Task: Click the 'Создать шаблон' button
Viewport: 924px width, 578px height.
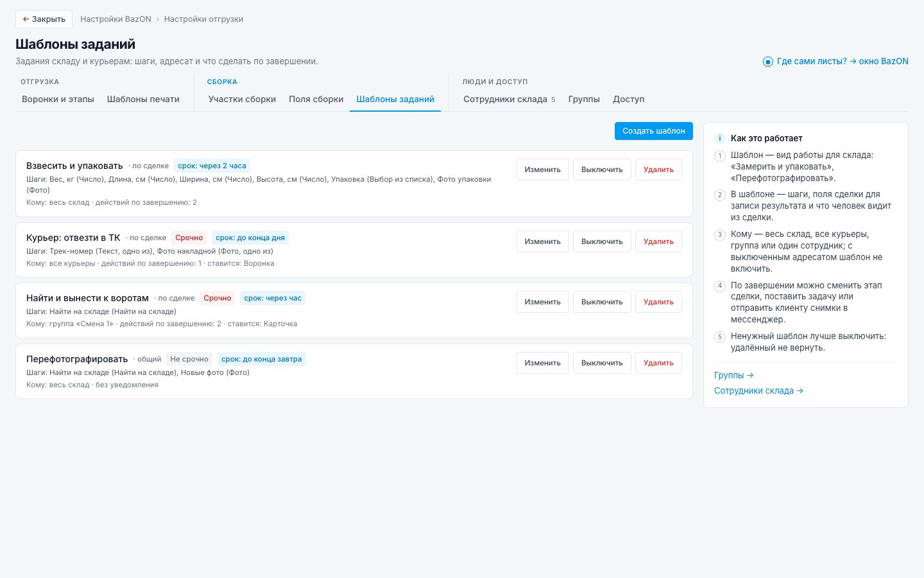Action: click(x=654, y=131)
